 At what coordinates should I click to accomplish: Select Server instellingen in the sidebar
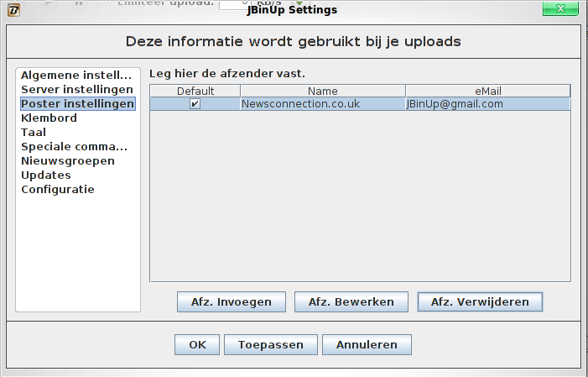pyautogui.click(x=76, y=89)
